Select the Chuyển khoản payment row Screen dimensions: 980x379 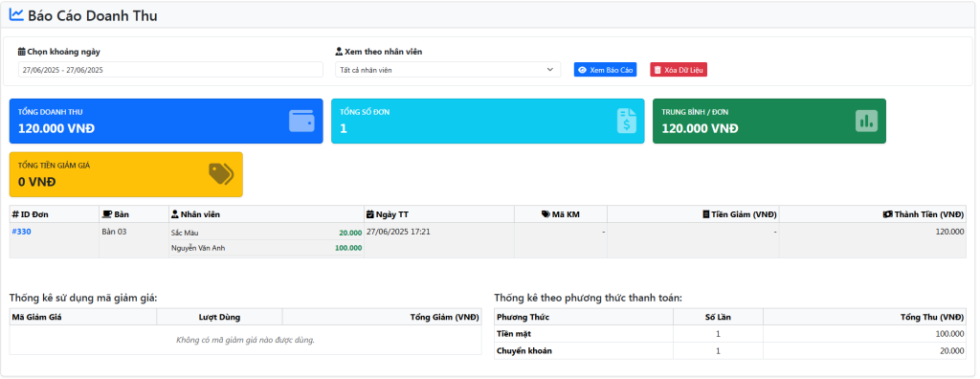[x=730, y=351]
